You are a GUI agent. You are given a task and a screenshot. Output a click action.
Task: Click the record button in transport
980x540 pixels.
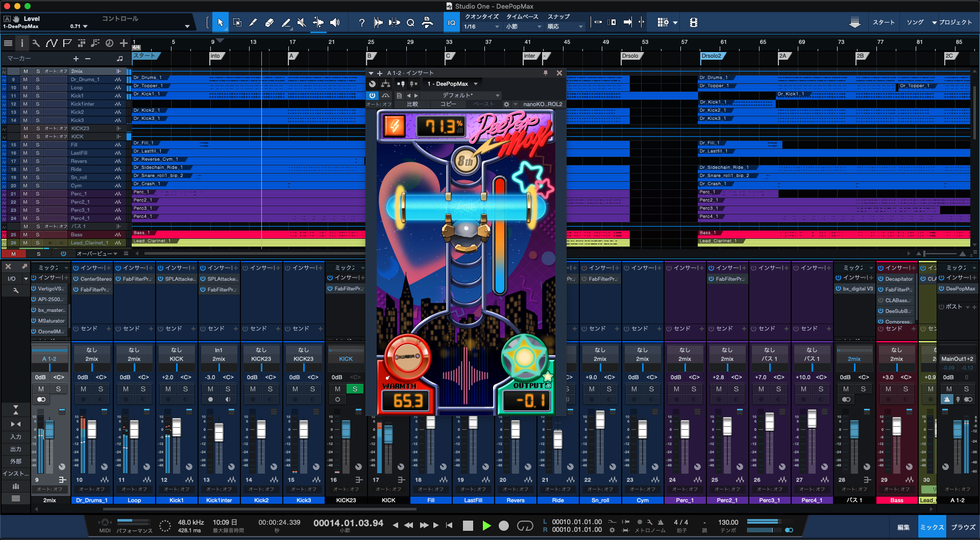tap(504, 526)
